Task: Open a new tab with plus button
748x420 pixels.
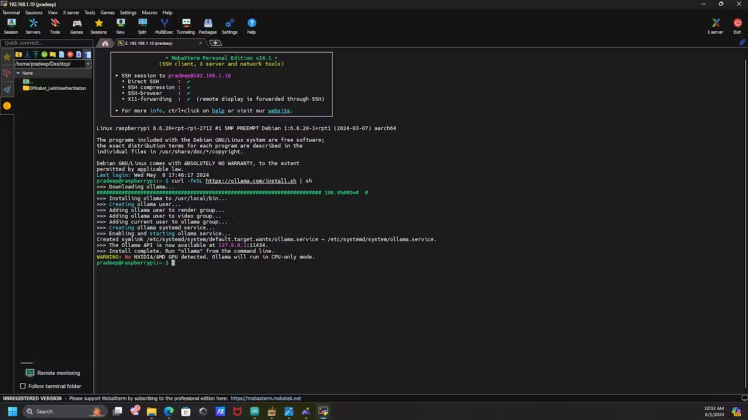Action: pos(216,43)
